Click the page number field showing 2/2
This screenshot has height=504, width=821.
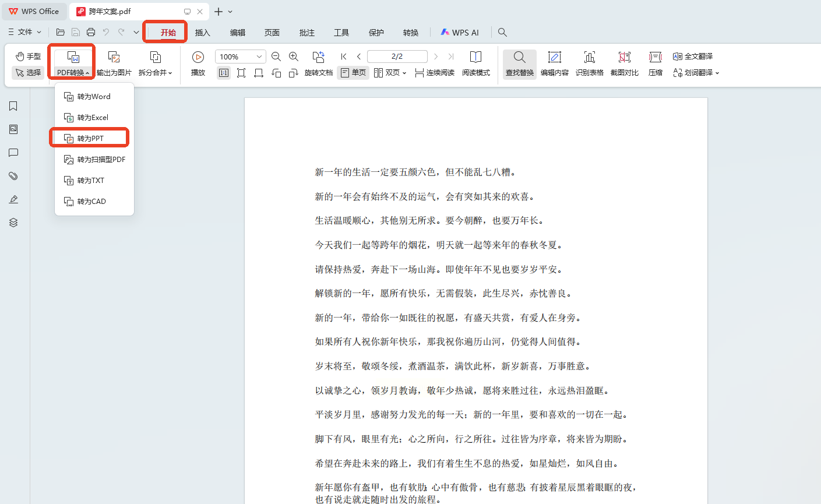pyautogui.click(x=397, y=57)
